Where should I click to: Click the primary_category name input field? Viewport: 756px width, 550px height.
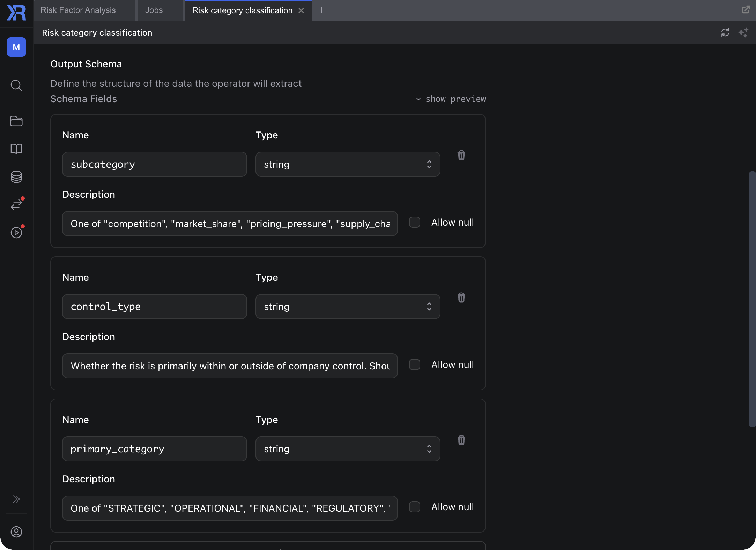pyautogui.click(x=154, y=449)
